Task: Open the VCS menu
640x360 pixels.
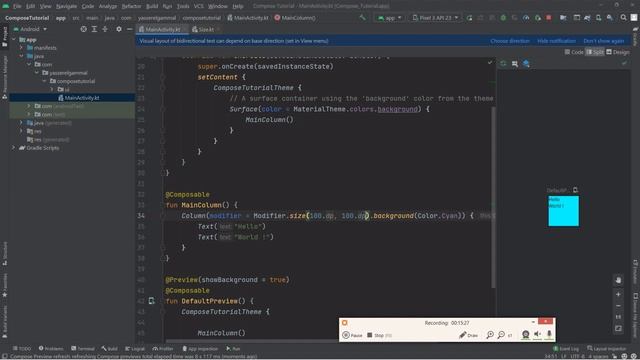Action: 198,6
